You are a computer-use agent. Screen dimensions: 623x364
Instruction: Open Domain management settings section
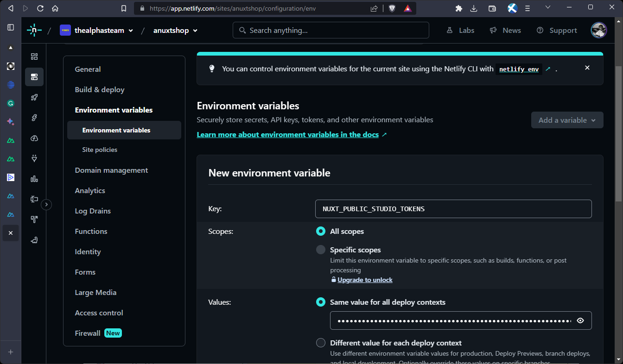click(x=111, y=170)
